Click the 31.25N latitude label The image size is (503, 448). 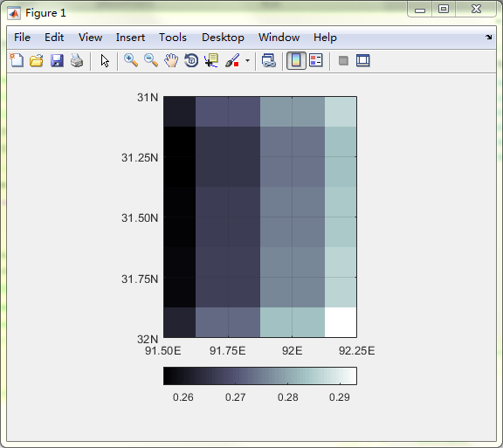140,157
